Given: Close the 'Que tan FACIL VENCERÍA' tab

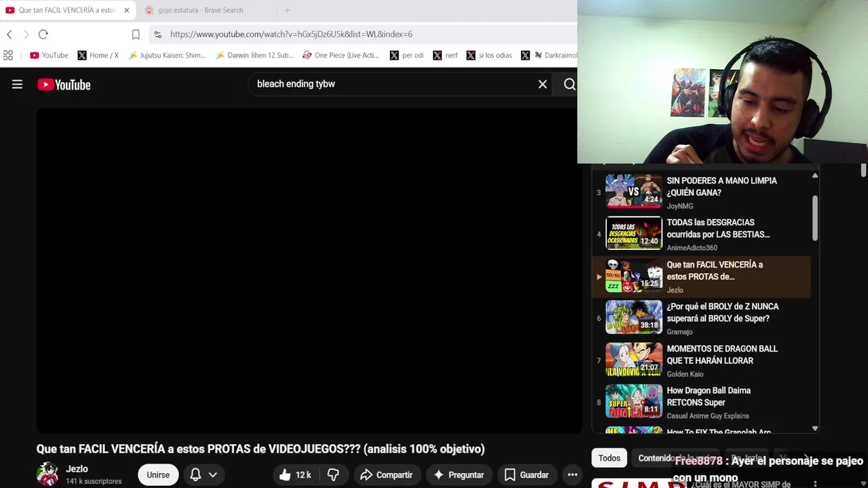Looking at the screenshot, I should tap(126, 10).
